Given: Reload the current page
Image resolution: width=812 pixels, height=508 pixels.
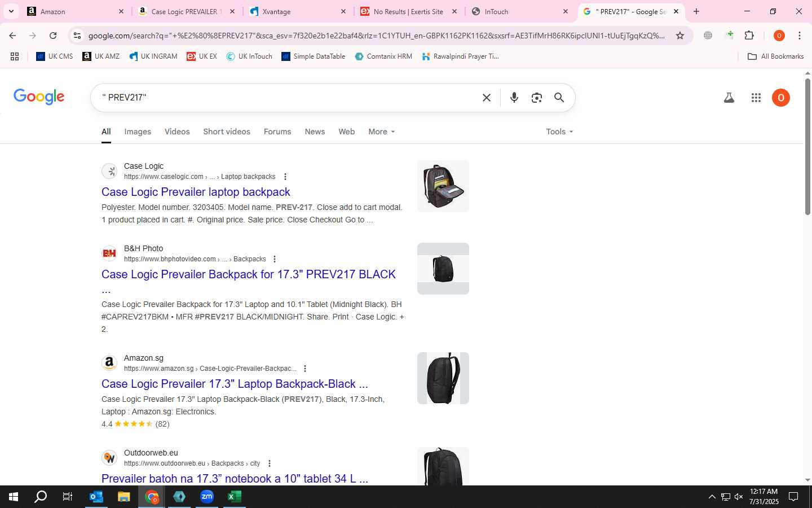Looking at the screenshot, I should click(53, 36).
